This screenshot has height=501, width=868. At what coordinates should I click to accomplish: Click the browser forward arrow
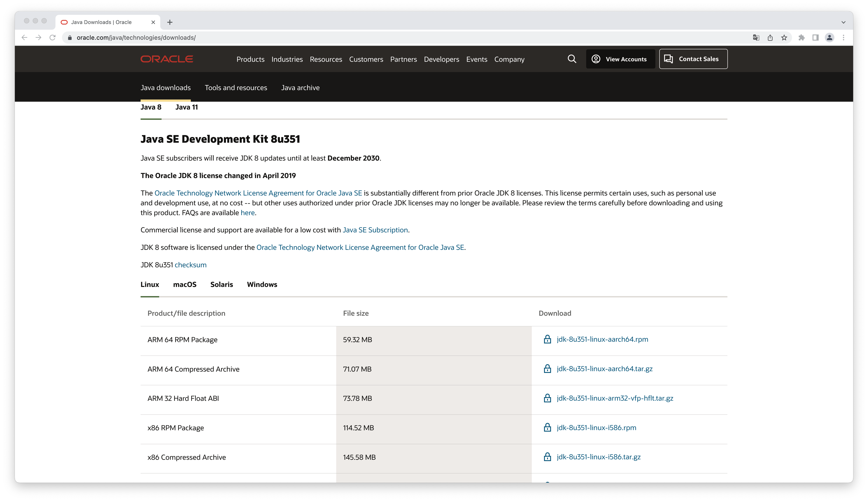click(39, 38)
